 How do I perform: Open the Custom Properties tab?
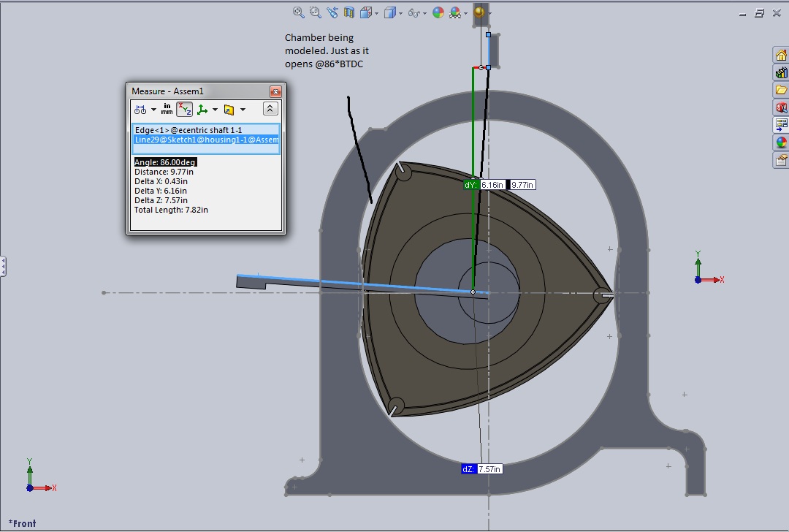781,160
